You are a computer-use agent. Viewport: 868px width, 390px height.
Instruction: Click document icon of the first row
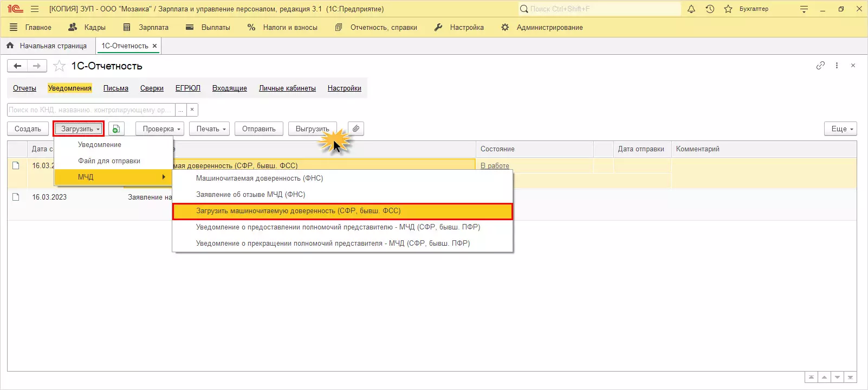tap(16, 165)
